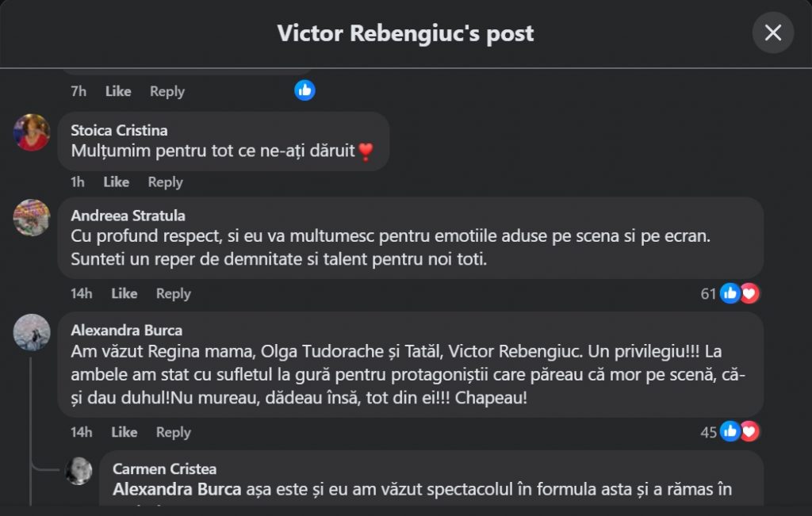Reply to Alexandra Burca's comment

point(173,432)
